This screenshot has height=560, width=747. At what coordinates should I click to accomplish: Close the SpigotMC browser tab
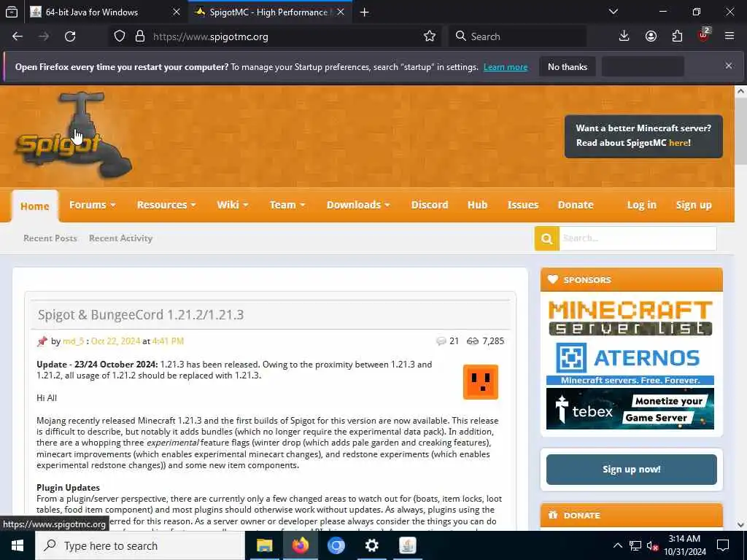click(341, 12)
